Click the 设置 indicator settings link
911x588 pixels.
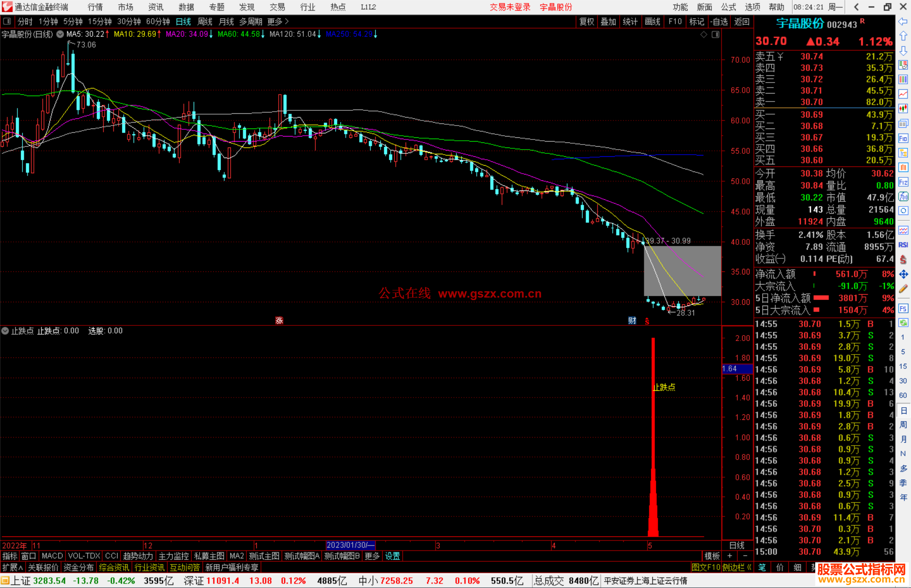coord(392,556)
